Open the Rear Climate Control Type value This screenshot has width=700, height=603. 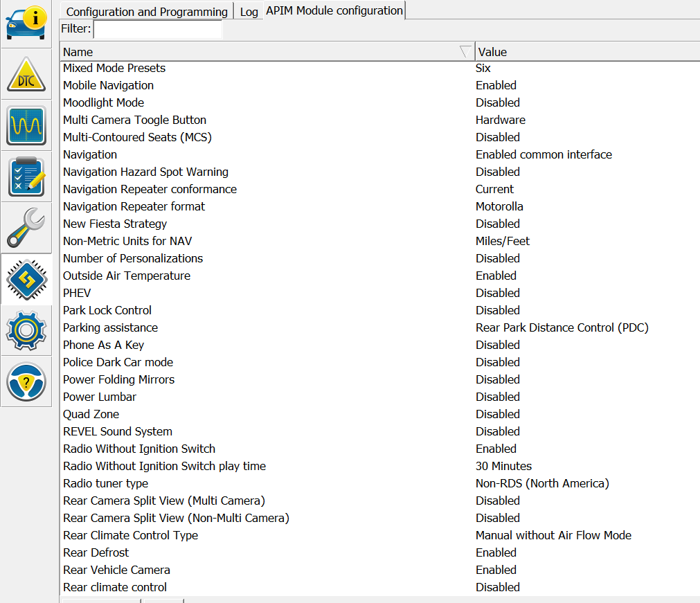click(553, 535)
